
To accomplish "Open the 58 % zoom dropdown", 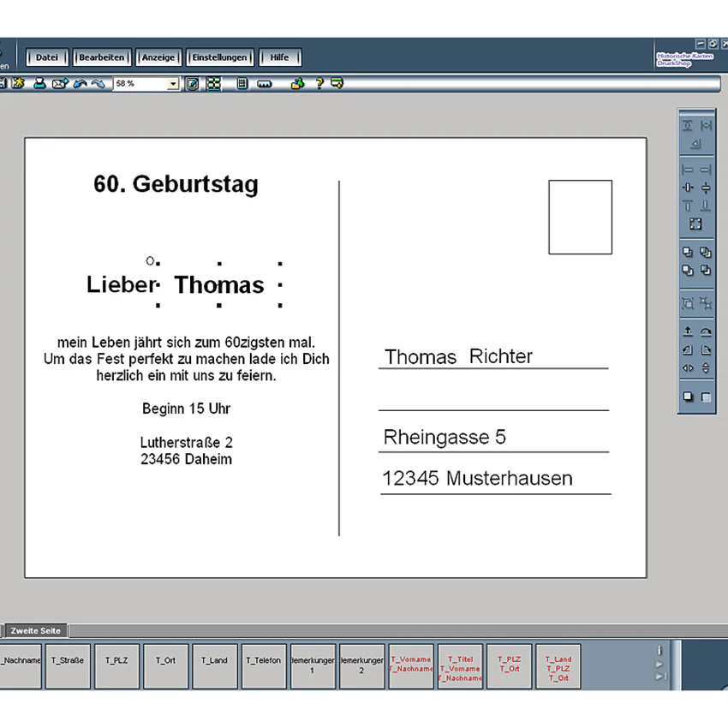I will pos(173,84).
